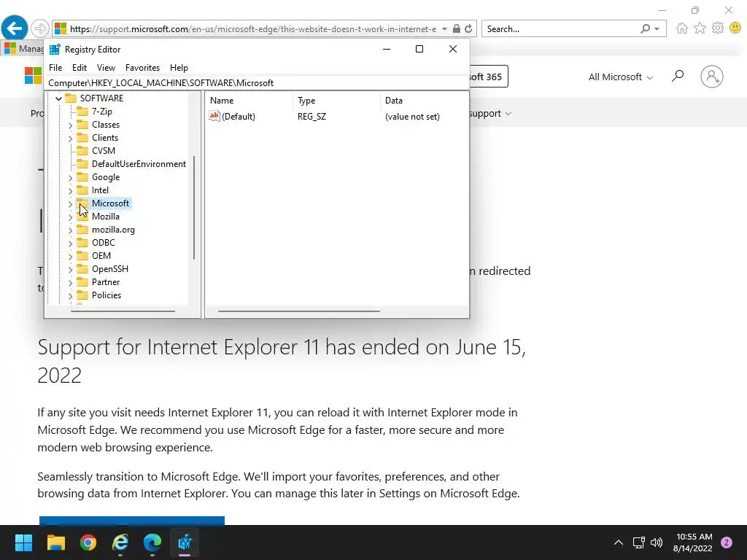Expand the Mozilla key
This screenshot has width=747, height=560.
coord(71,217)
